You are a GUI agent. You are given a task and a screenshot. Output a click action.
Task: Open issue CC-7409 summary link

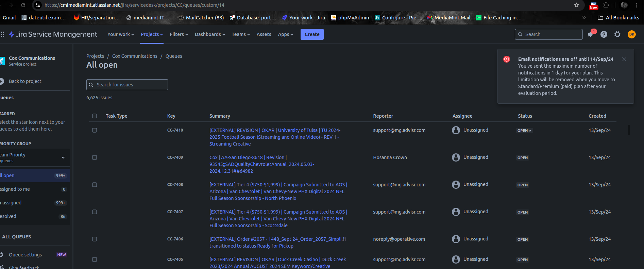262,164
